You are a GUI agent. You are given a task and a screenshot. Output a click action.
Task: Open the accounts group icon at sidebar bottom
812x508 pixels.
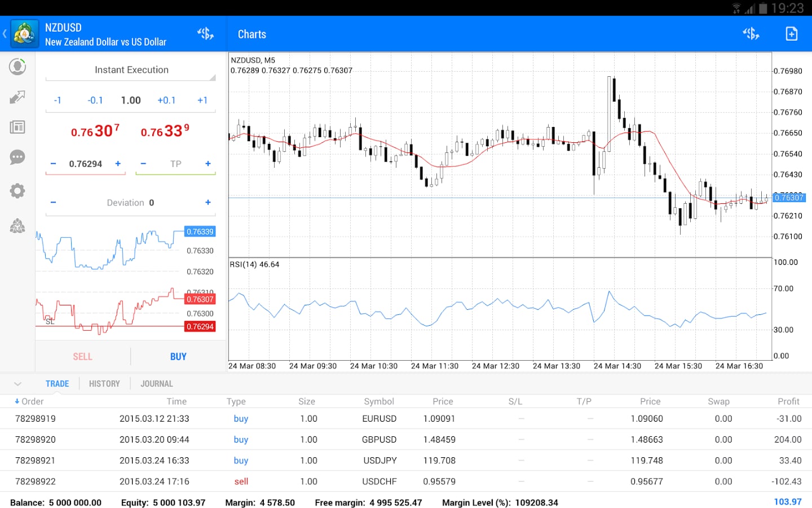[x=17, y=226]
